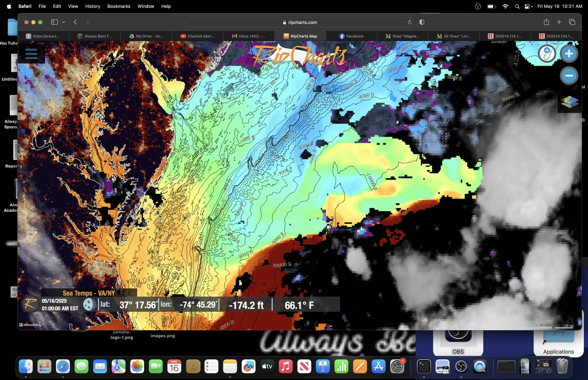This screenshot has width=588, height=380.
Task: Reload the ripcharts.com page
Action: [409, 22]
